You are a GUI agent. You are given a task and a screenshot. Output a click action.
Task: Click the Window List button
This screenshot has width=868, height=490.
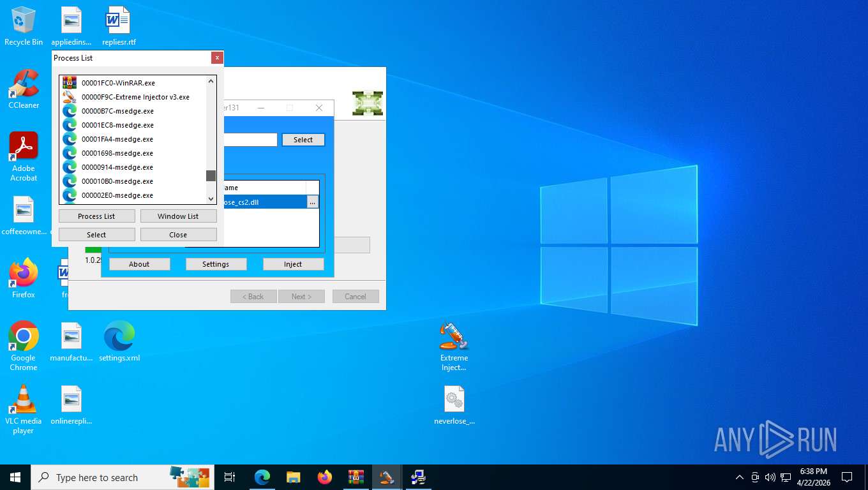pos(178,216)
